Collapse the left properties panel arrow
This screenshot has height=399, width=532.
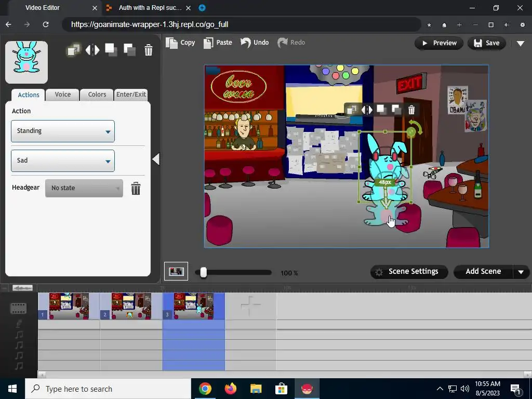tap(156, 159)
